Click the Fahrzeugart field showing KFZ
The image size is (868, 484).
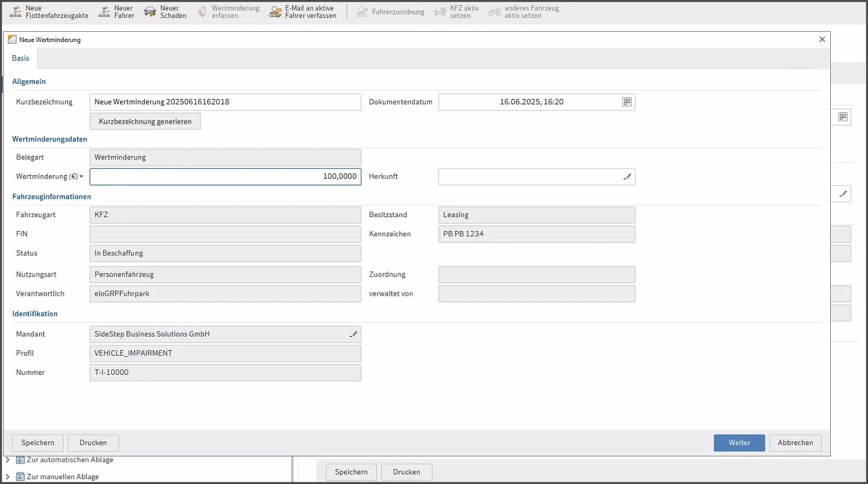(225, 215)
